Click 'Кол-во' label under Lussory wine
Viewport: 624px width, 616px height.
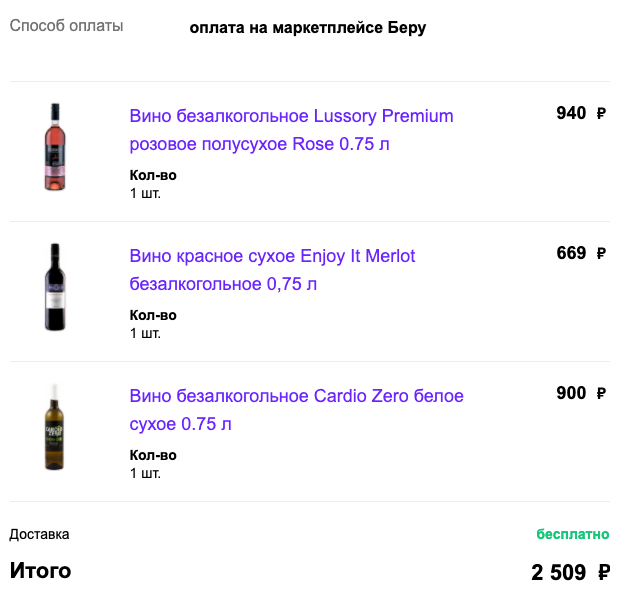pyautogui.click(x=153, y=175)
